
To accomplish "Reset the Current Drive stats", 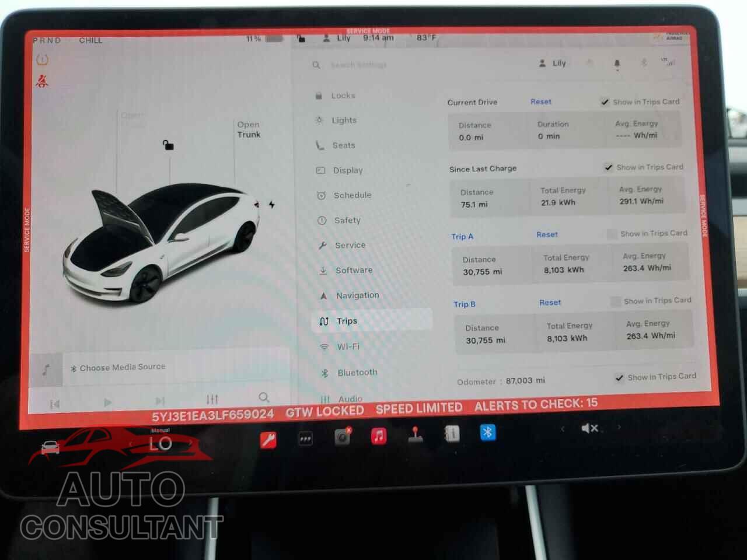I will 541,101.
